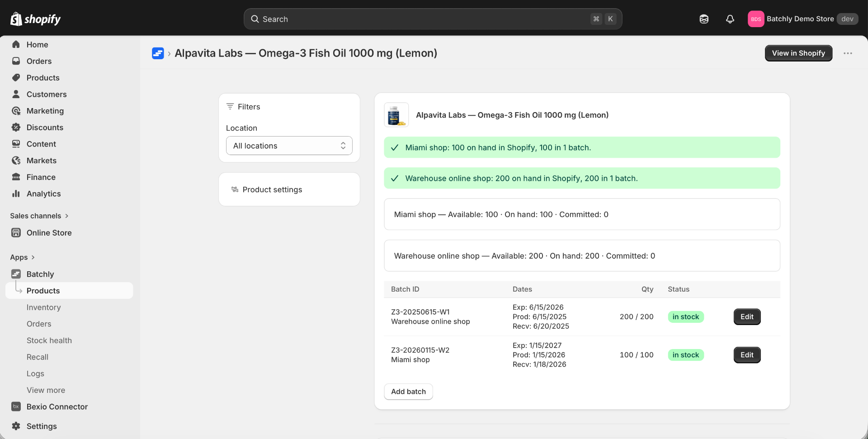The height and width of the screenshot is (439, 868).
Task: Click the Customers person icon
Action: (16, 94)
